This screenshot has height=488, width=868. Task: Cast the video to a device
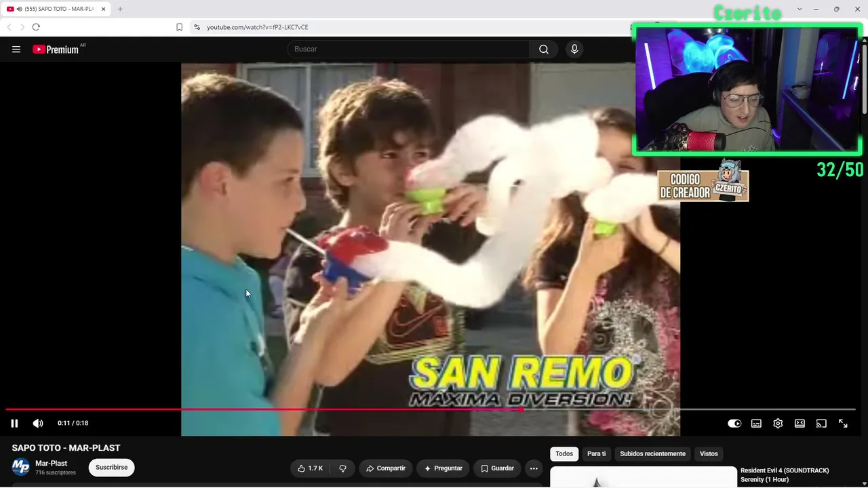coord(821,423)
